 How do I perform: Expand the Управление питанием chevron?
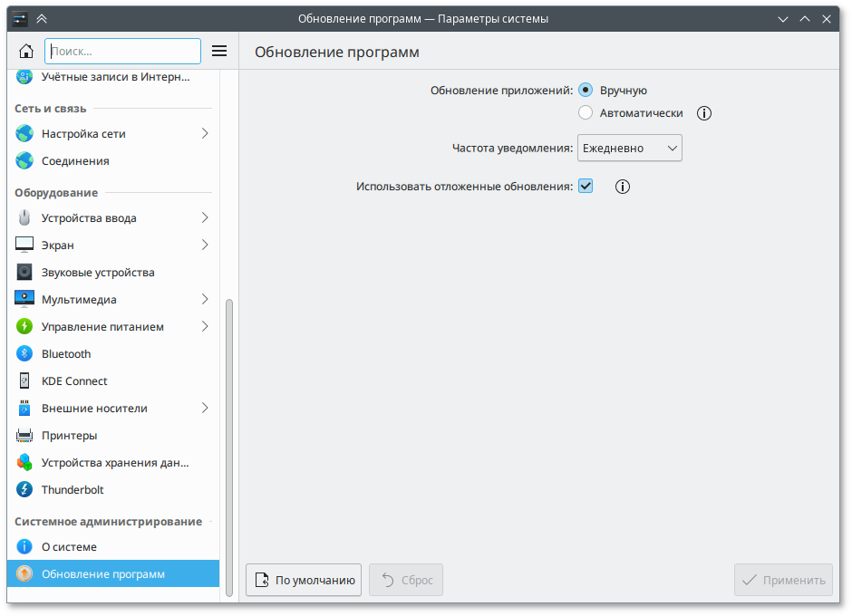[x=205, y=327]
